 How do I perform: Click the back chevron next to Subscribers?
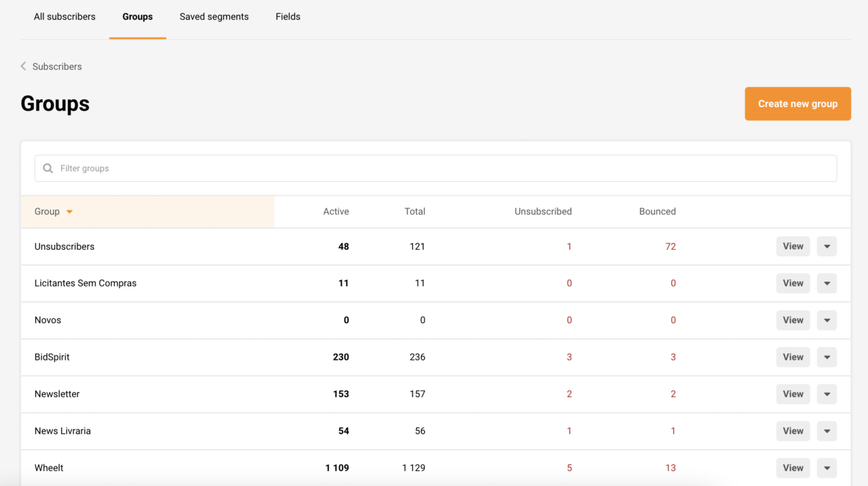[23, 66]
